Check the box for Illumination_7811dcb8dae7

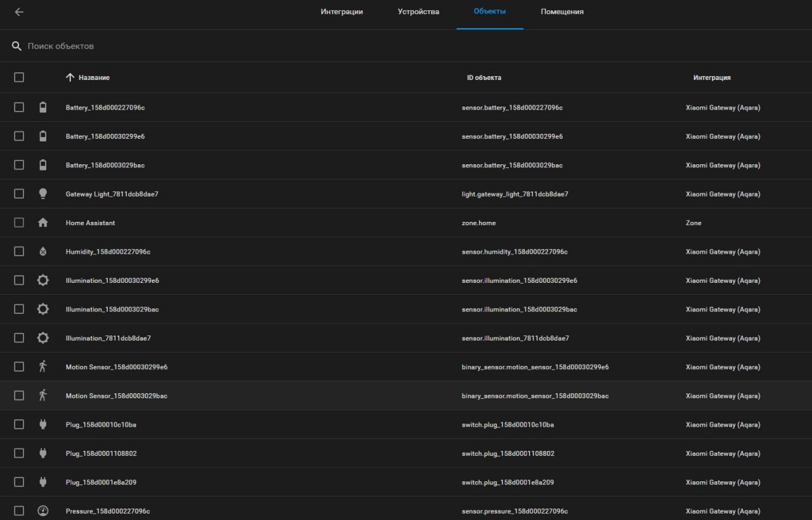pos(19,338)
